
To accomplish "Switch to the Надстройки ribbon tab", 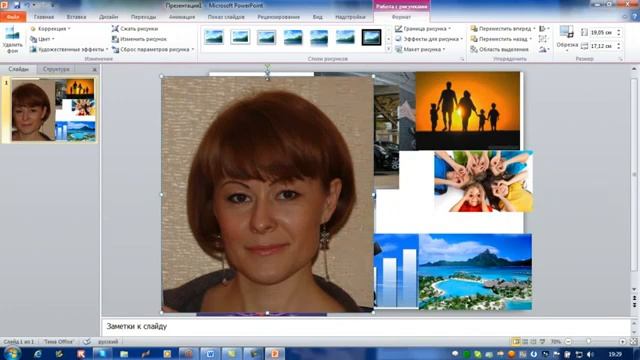I will [350, 17].
